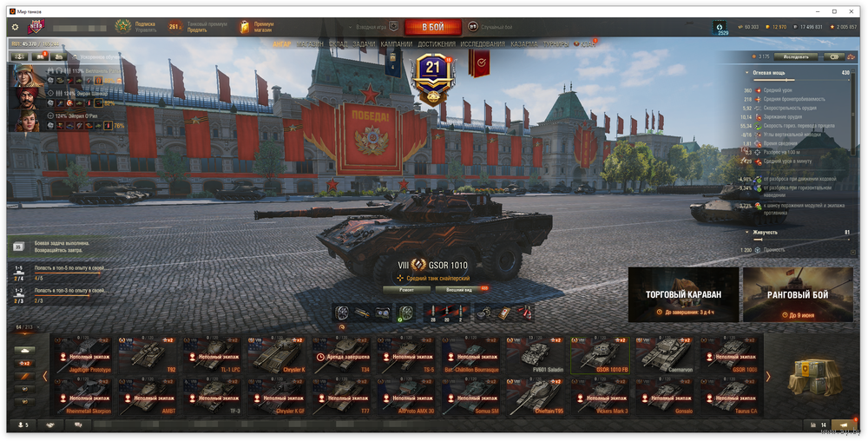868x441 pixels.
Task: Open the ИССЛЕДОВАНИЯ tab
Action: pos(483,43)
